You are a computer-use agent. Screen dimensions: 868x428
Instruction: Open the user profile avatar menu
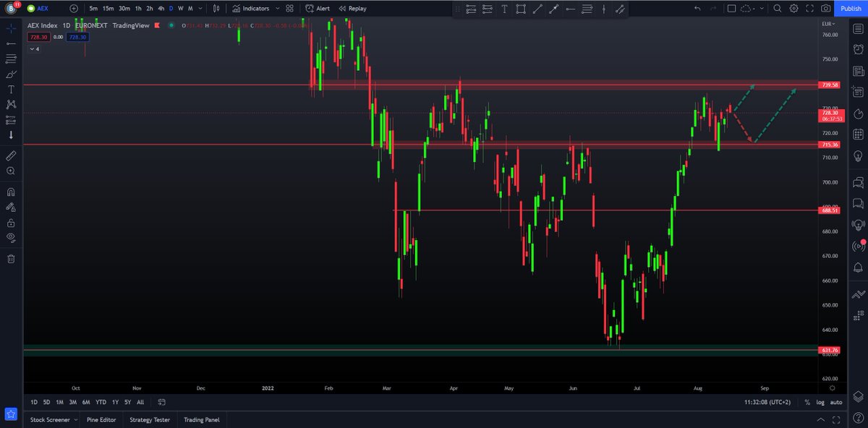(x=12, y=8)
